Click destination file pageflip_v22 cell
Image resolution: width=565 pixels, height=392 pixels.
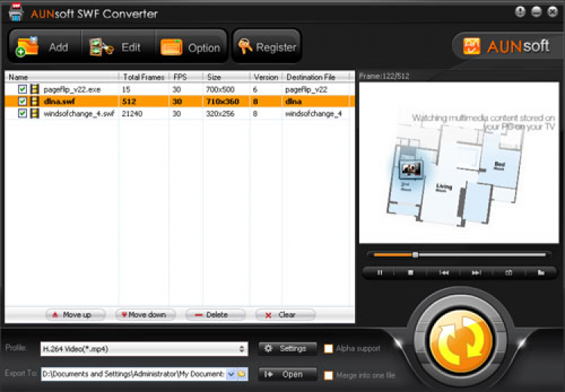[x=307, y=90]
